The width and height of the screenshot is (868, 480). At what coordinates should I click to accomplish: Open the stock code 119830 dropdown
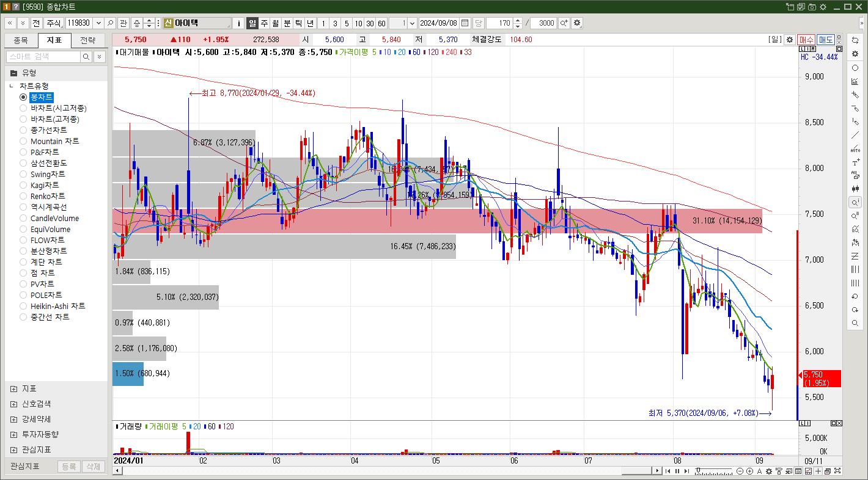pyautogui.click(x=97, y=23)
